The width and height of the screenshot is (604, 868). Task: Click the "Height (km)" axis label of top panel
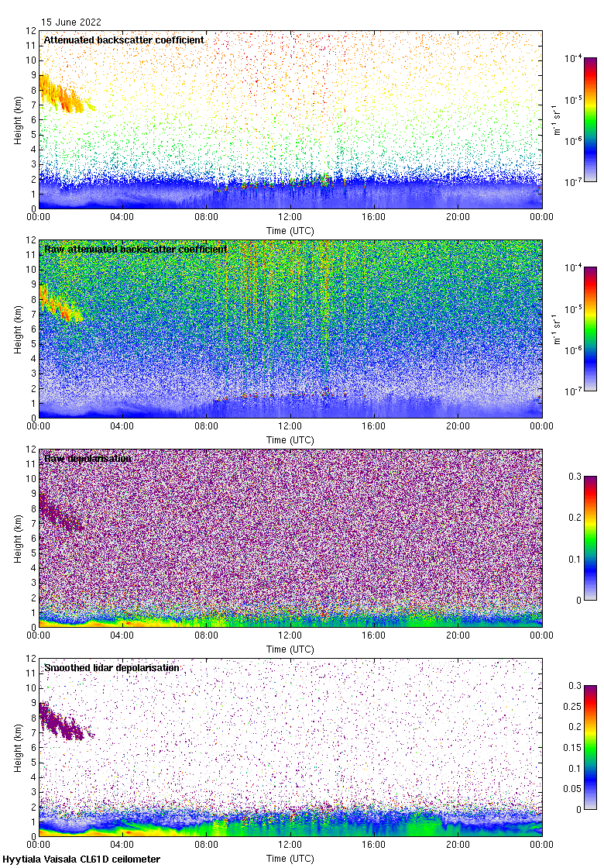pyautogui.click(x=18, y=119)
